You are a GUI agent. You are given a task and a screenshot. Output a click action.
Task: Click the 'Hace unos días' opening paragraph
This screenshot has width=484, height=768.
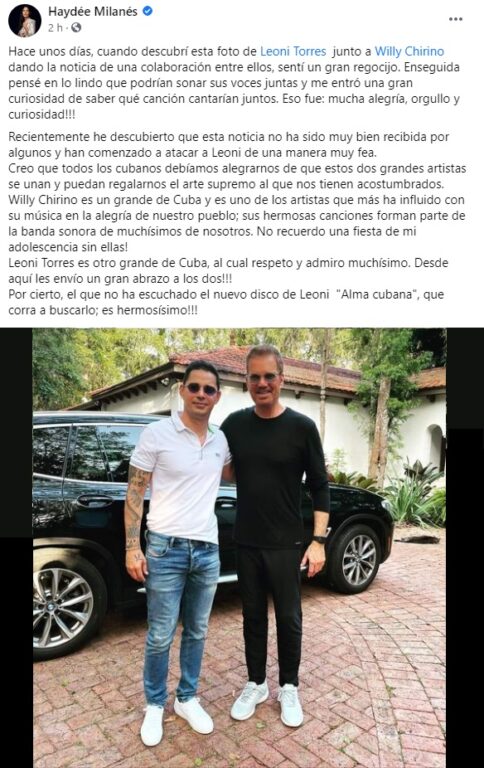234,83
